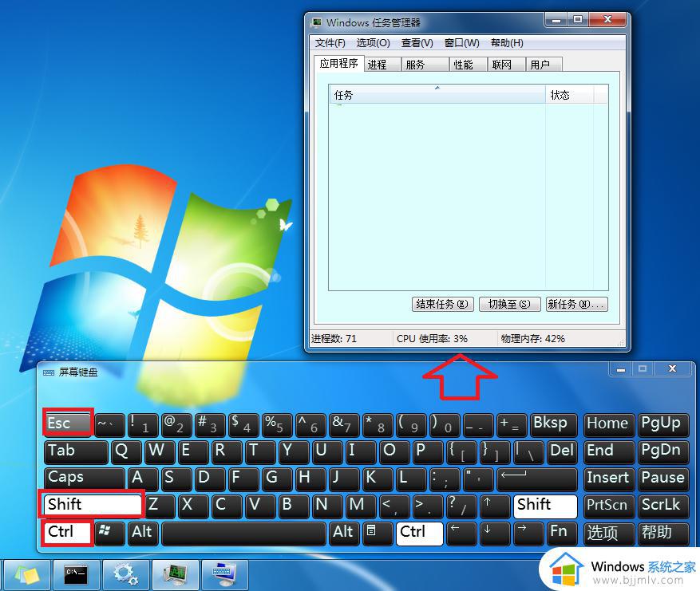Click the Task Manager title bar icon
700x591 pixels.
[x=316, y=22]
